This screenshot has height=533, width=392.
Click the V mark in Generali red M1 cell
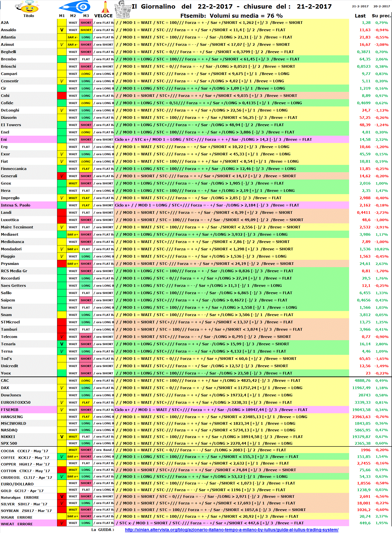[62, 176]
